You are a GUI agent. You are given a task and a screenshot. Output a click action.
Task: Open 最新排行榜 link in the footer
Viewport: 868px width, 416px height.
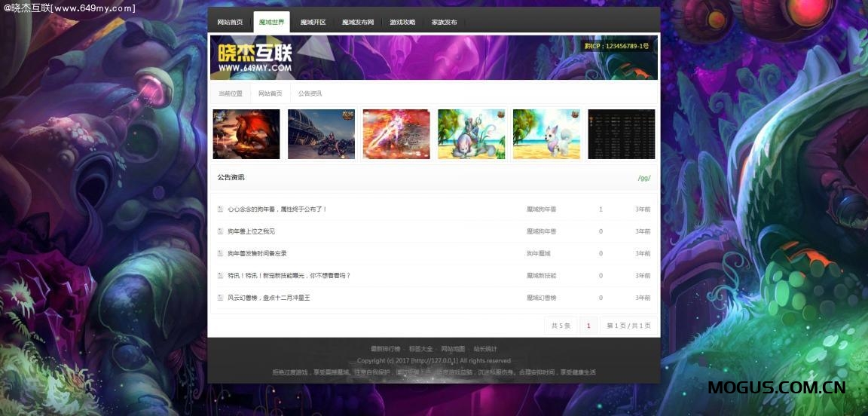[x=385, y=349]
